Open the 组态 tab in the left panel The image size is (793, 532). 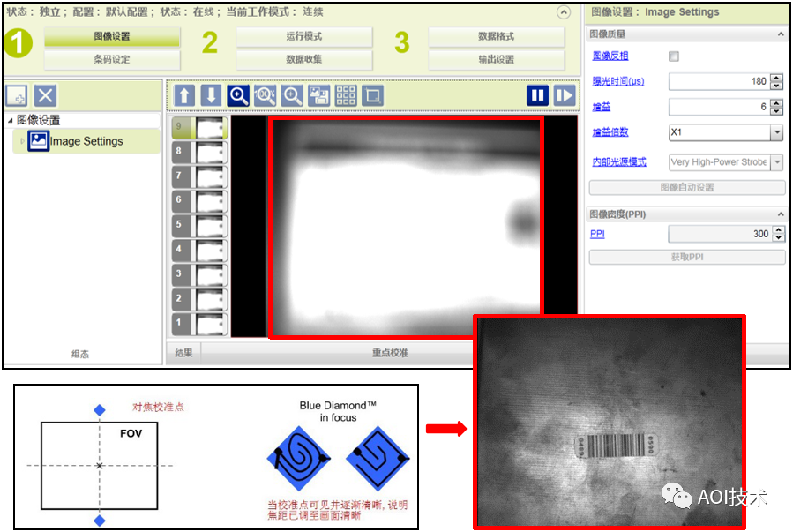tap(80, 354)
